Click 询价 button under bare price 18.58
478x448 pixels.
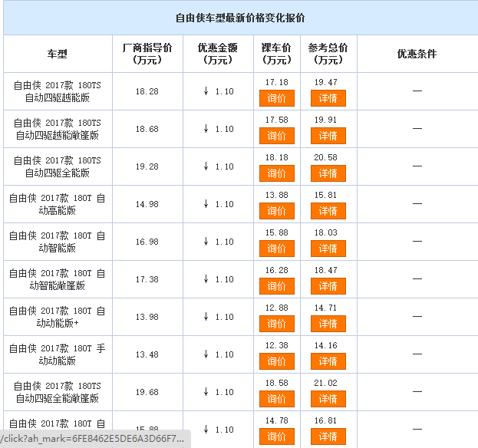pos(277,399)
